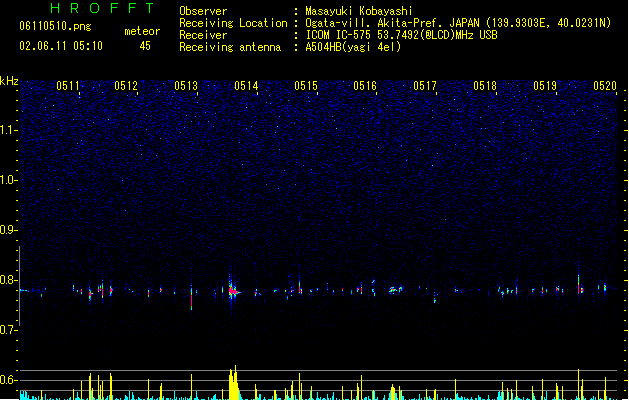Click the 1.1 kHz axis label
Screen dimensions: 629x400
[9, 130]
